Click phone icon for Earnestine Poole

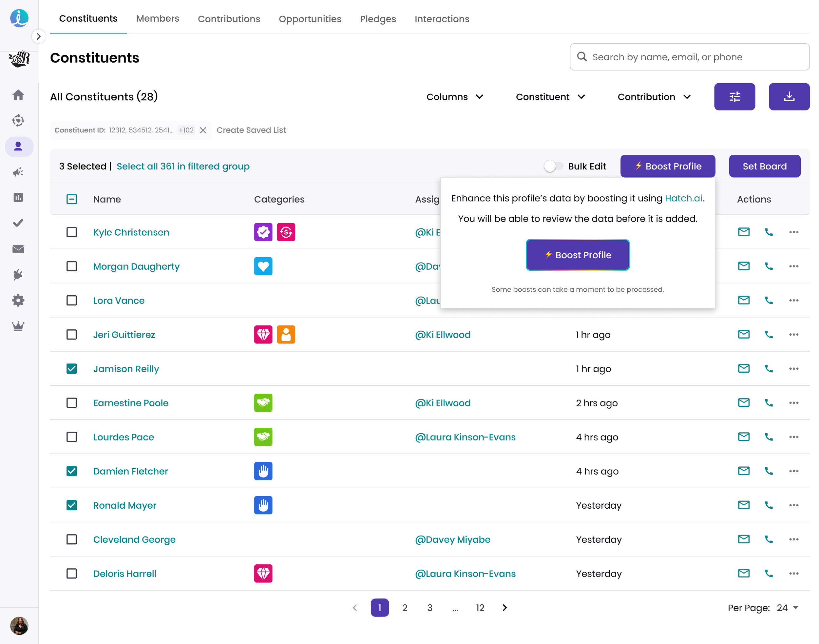tap(769, 403)
